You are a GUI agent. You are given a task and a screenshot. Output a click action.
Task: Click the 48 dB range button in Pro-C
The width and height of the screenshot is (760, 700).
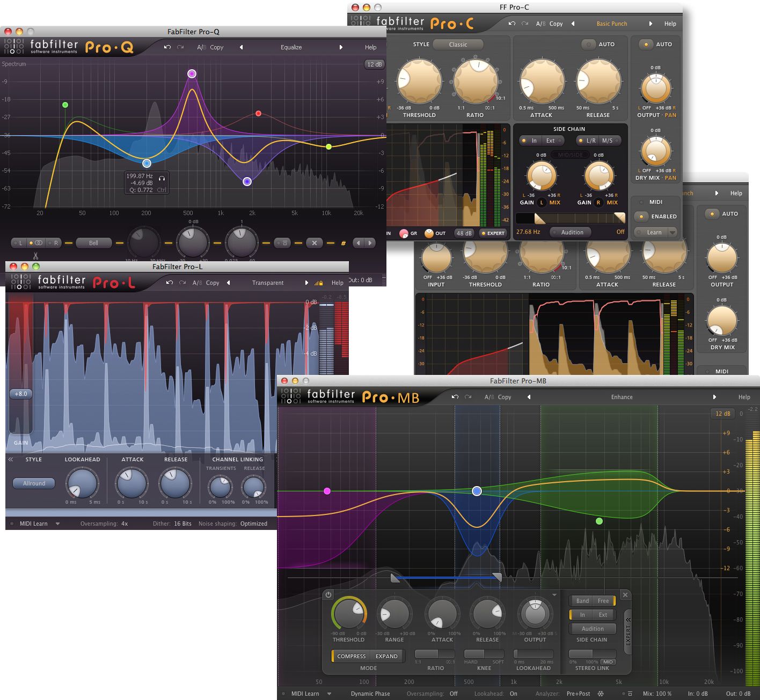(x=464, y=233)
